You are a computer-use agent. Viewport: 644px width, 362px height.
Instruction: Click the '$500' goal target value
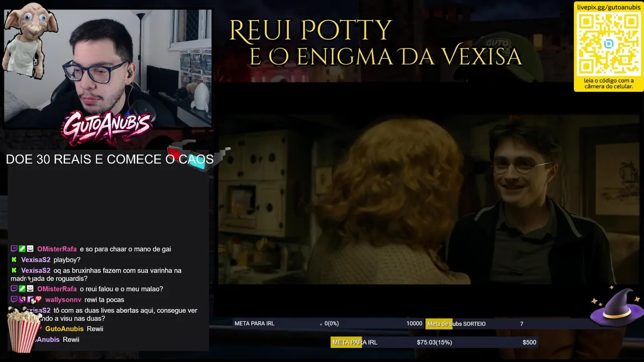(529, 342)
